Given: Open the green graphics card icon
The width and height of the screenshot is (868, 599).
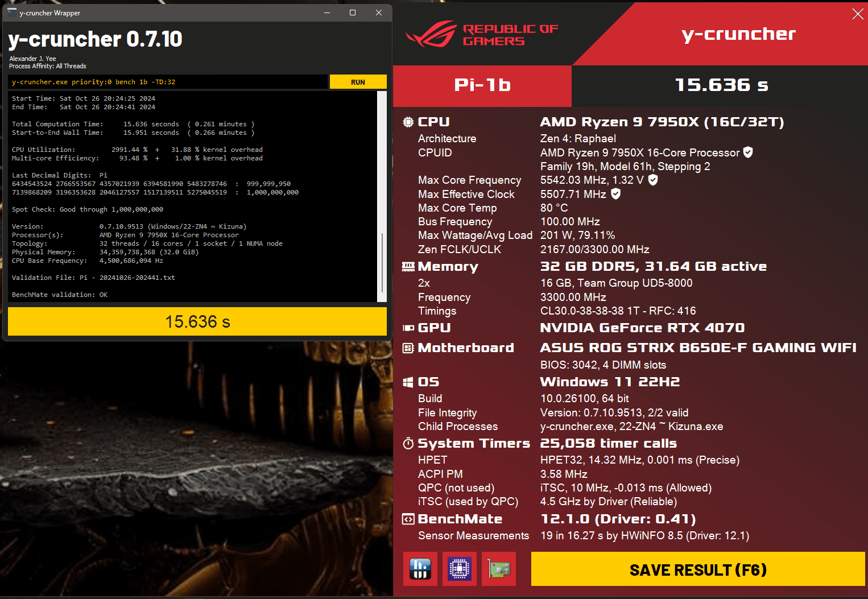Looking at the screenshot, I should point(499,569).
